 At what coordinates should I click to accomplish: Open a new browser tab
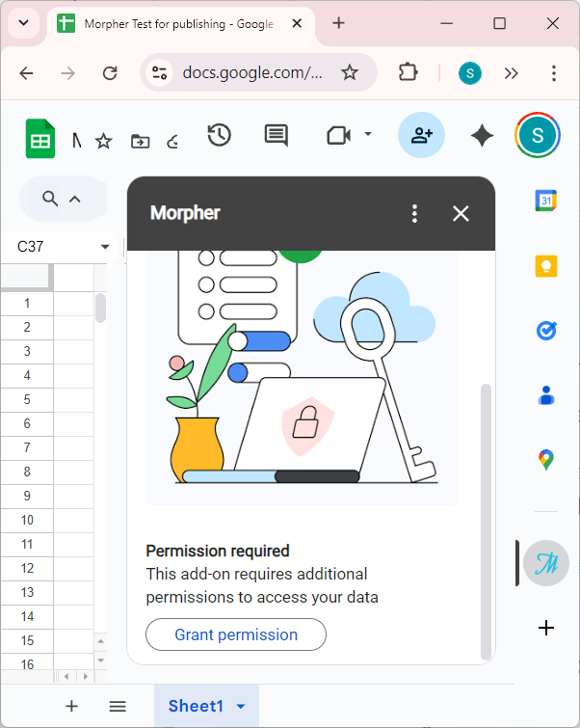pos(339,23)
